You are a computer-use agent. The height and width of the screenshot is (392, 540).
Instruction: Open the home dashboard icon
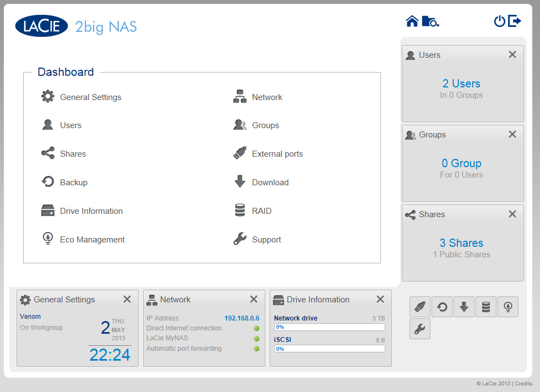pyautogui.click(x=412, y=21)
